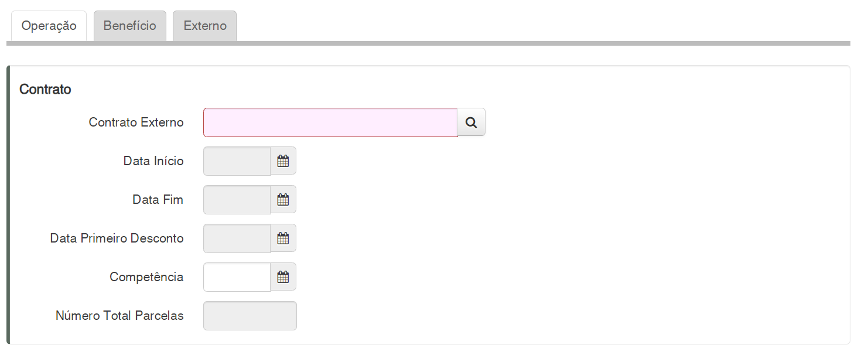Focus the Contrato Externo text field
The height and width of the screenshot is (355, 868).
click(330, 122)
